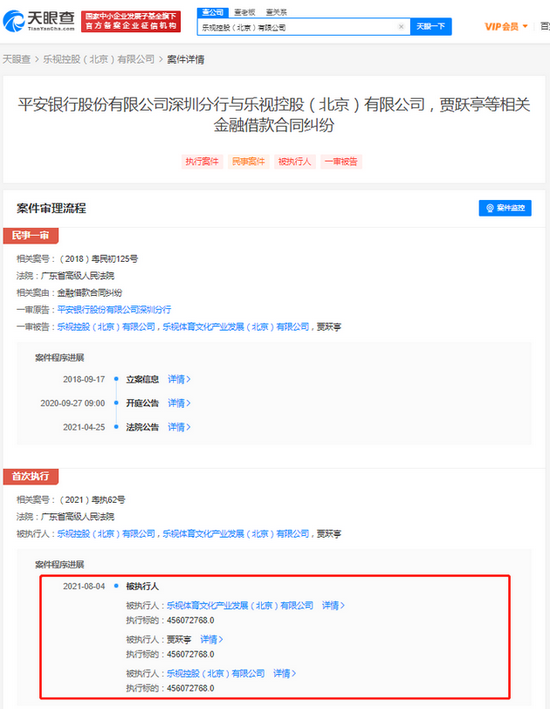Image resolution: width=550 pixels, height=709 pixels.
Task: Click the 一审被告 tag
Action: click(341, 161)
